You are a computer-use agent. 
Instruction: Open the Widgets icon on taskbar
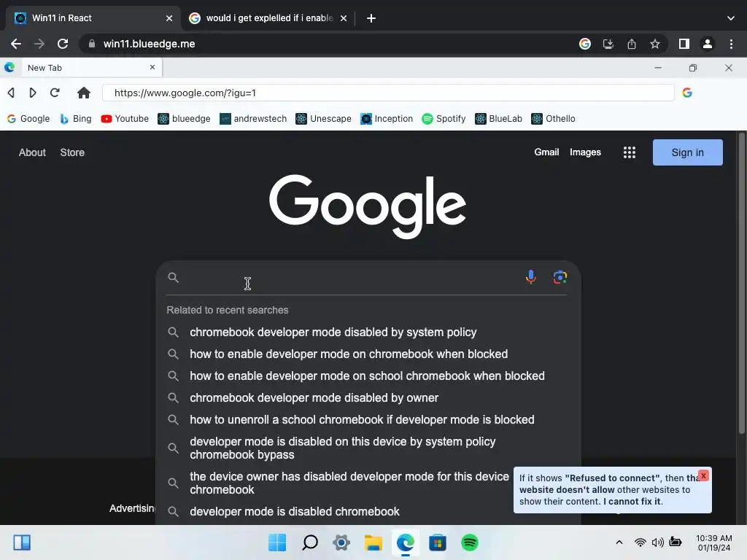point(22,542)
